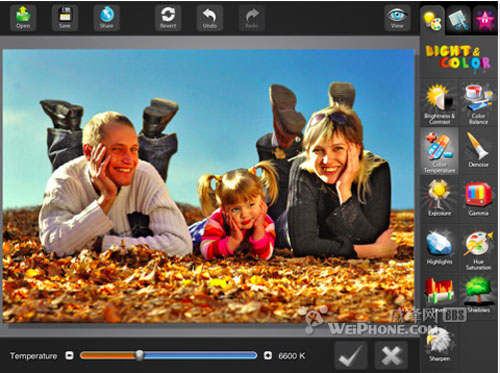
Task: Apply changes with the checkmark button
Action: coord(351,355)
